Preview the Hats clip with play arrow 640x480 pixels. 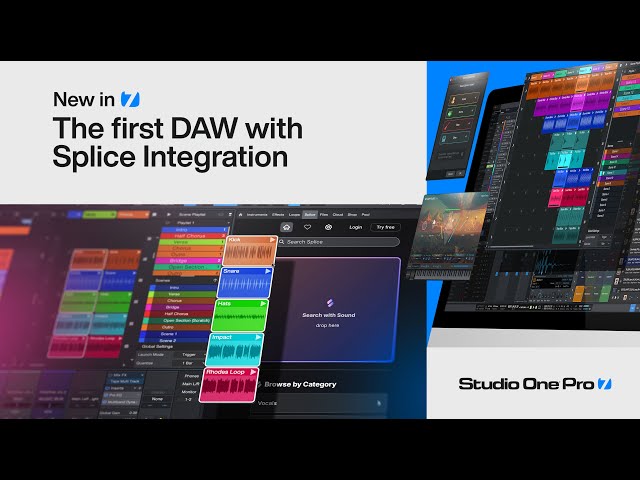coord(263,304)
